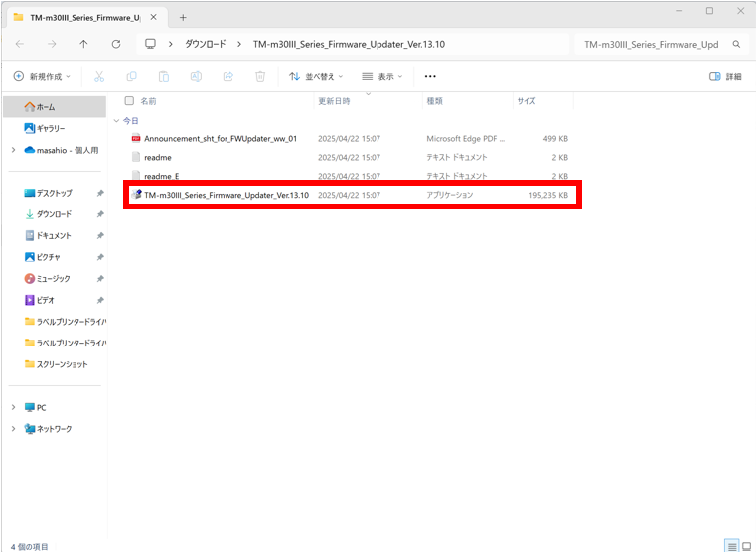The image size is (756, 553).
Task: Expand the PC tree node
Action: tap(14, 407)
